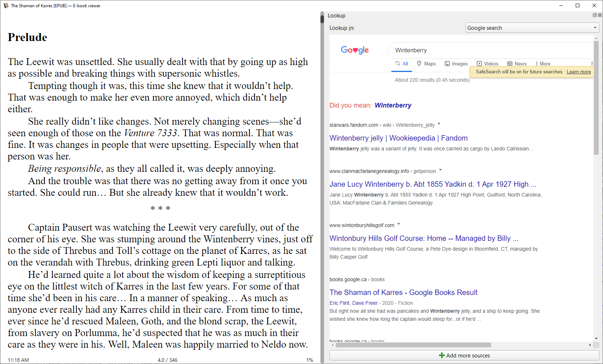603x364 pixels.
Task: Switch to the Maps results tab
Action: click(x=426, y=64)
